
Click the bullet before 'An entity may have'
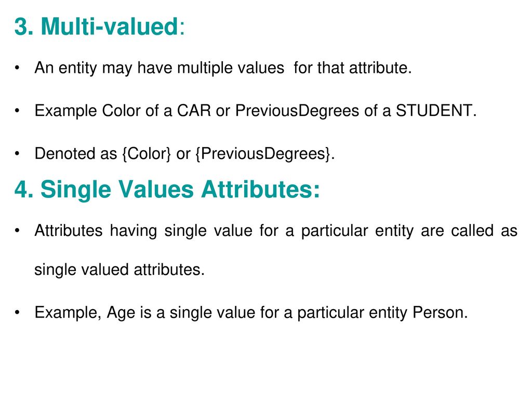[17, 68]
